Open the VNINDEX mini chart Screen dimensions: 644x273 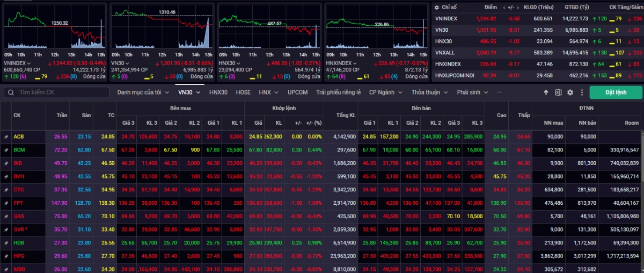(x=55, y=31)
